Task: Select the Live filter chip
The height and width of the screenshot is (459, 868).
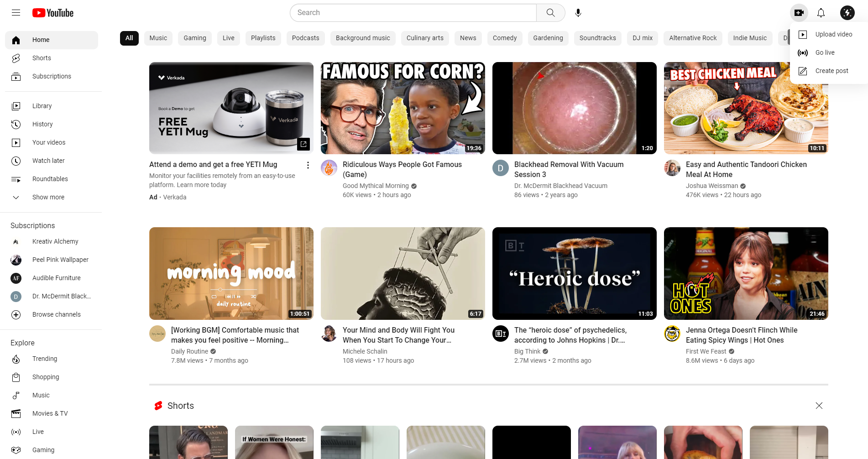Action: click(x=229, y=38)
